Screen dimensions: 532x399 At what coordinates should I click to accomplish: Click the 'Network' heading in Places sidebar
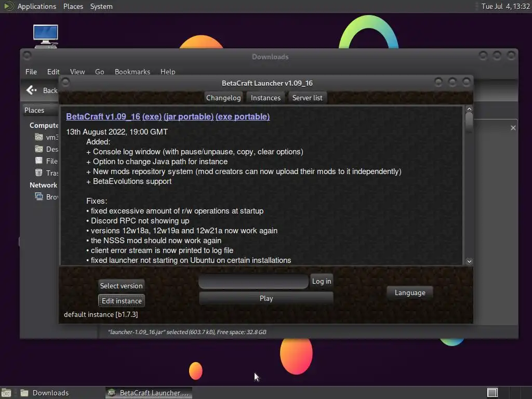(x=44, y=185)
